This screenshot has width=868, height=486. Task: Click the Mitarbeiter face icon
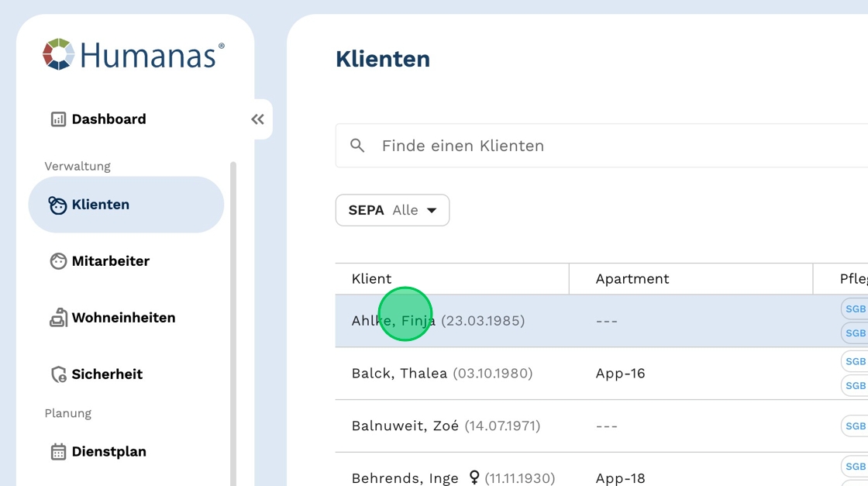(58, 261)
